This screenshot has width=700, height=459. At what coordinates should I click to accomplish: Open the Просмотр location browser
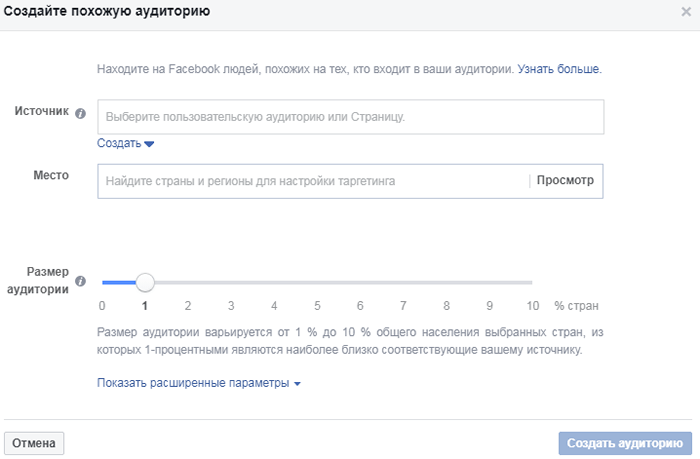(x=565, y=180)
